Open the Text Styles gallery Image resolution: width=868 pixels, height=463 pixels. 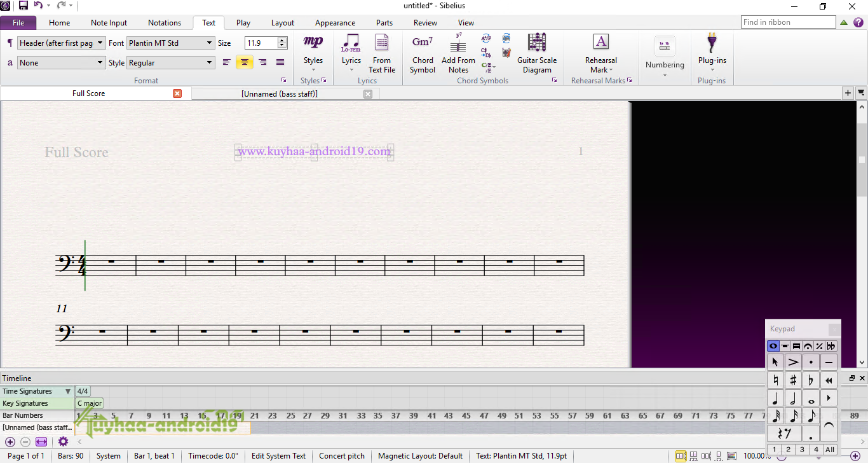[313, 52]
